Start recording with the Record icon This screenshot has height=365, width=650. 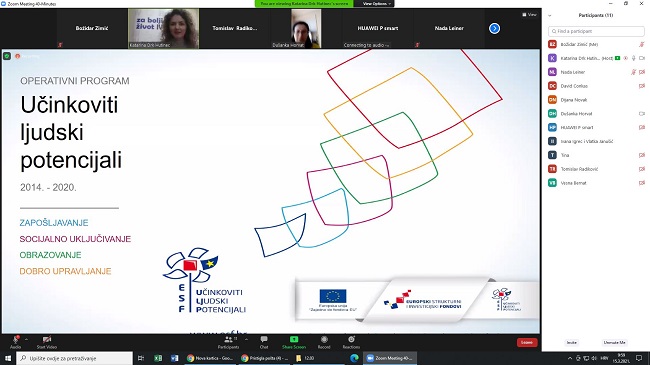324,339
